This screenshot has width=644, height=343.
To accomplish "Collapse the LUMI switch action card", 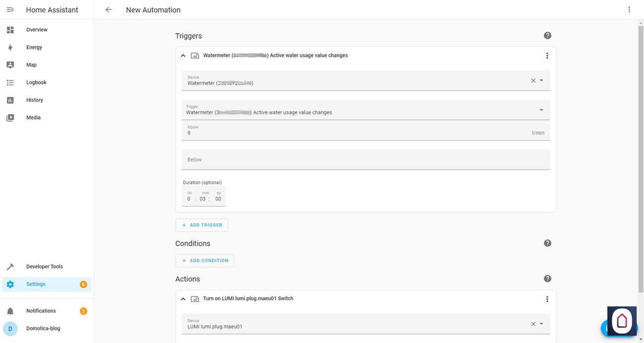I will (183, 299).
